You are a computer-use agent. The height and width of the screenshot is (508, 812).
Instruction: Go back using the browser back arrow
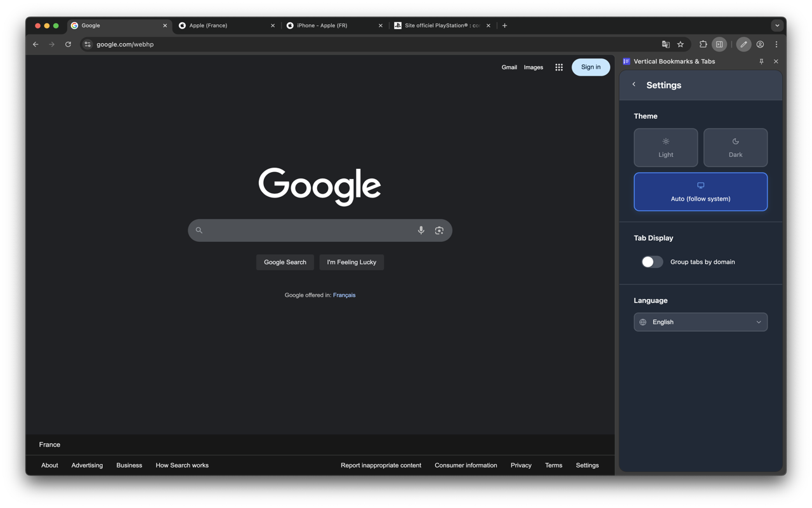[36, 44]
